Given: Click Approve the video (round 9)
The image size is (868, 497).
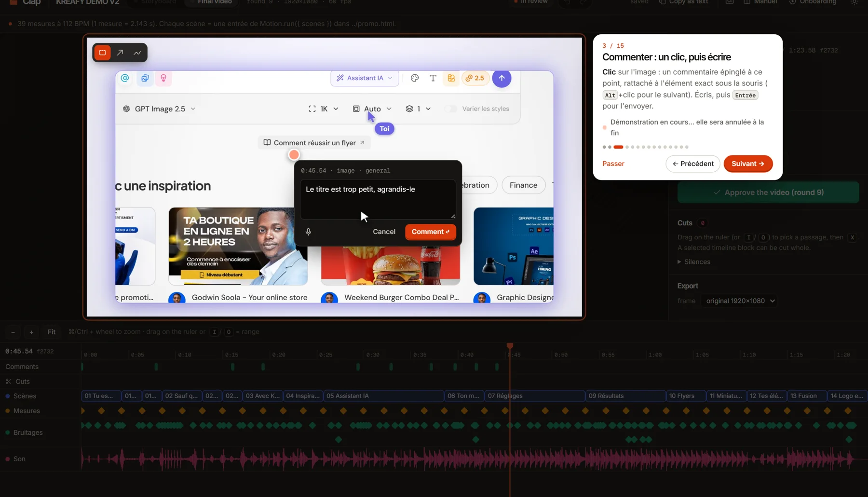Looking at the screenshot, I should point(768,193).
